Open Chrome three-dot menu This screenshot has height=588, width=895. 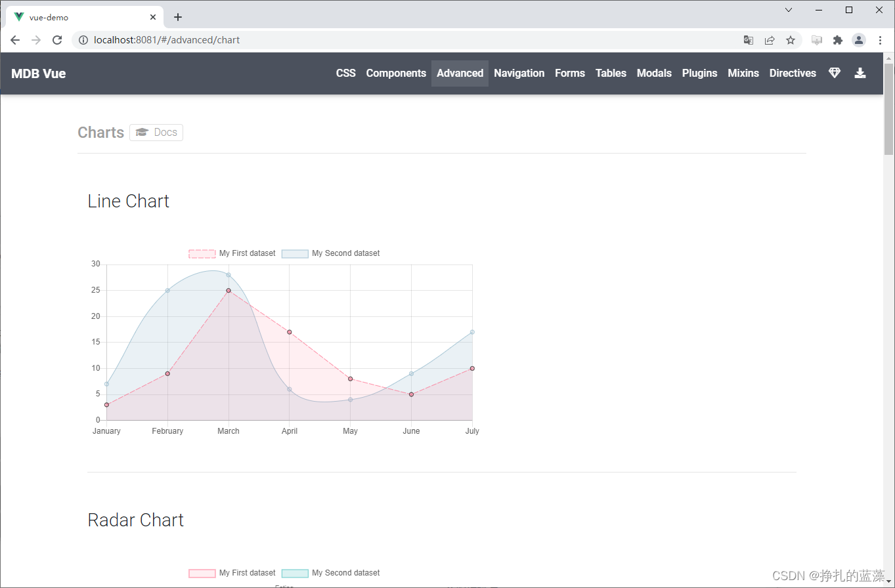pyautogui.click(x=880, y=40)
